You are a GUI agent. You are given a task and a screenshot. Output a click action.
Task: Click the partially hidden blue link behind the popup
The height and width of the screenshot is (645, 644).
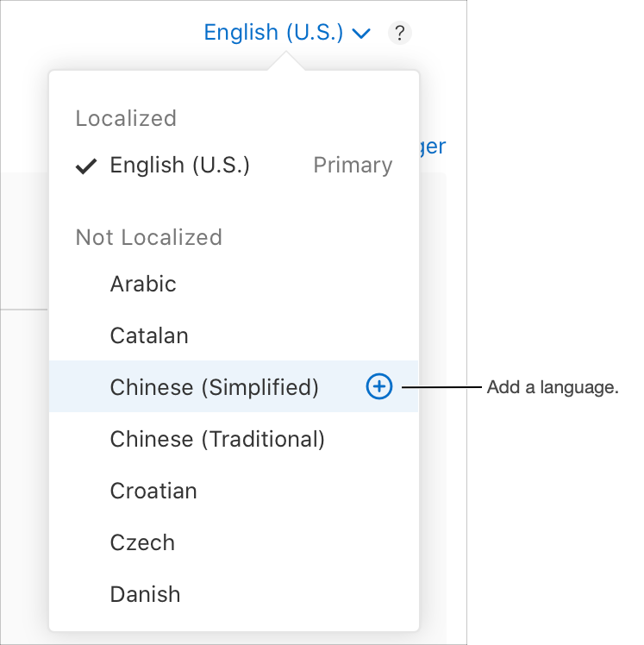[433, 146]
